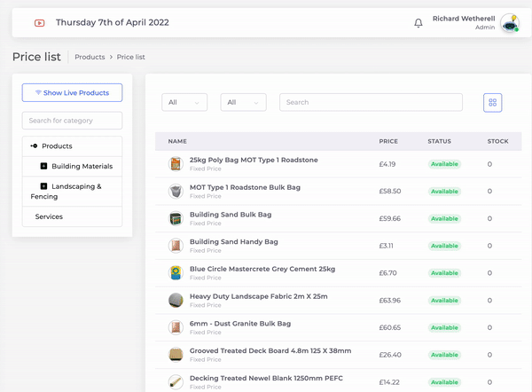The image size is (532, 392).
Task: Click Building Sand Handy Bag thumbnail
Action: pyautogui.click(x=176, y=246)
